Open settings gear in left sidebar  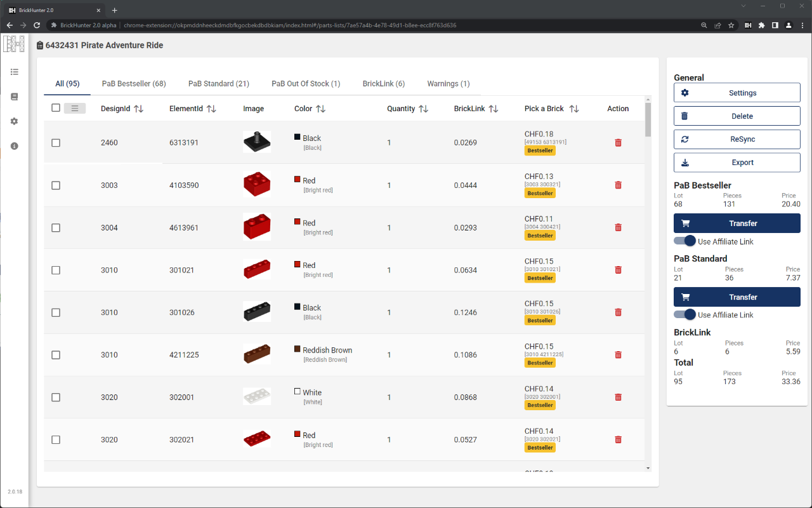(x=15, y=121)
